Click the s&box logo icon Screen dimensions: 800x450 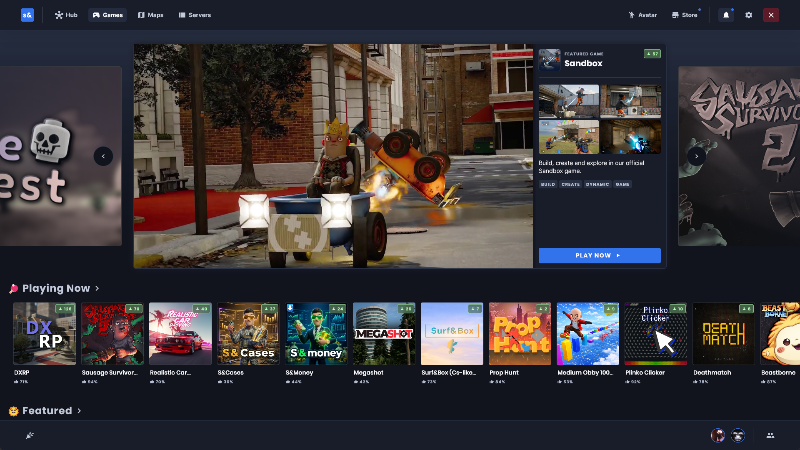click(x=27, y=15)
